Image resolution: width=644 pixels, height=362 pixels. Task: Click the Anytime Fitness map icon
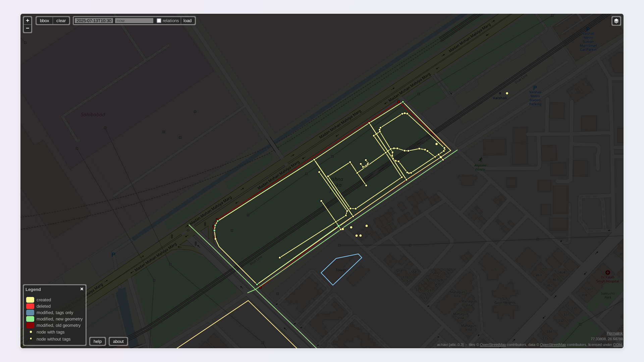click(x=481, y=160)
